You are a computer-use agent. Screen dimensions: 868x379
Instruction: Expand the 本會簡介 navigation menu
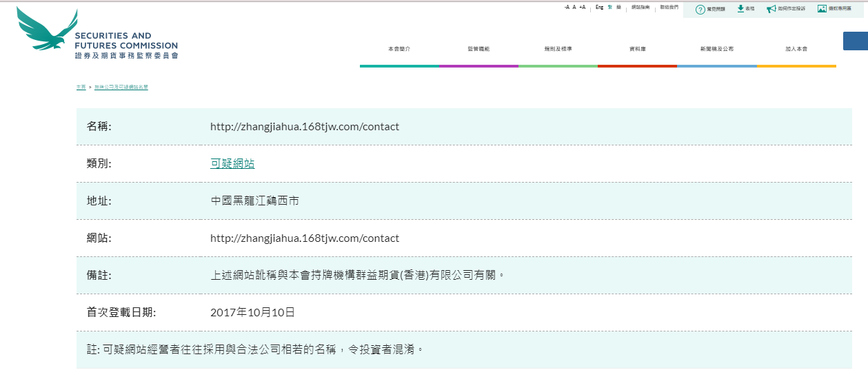[399, 49]
